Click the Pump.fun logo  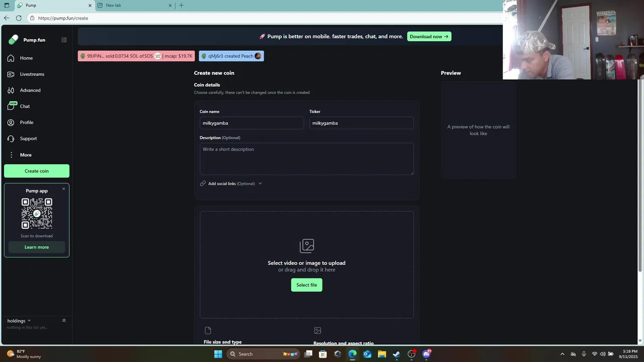pos(27,40)
